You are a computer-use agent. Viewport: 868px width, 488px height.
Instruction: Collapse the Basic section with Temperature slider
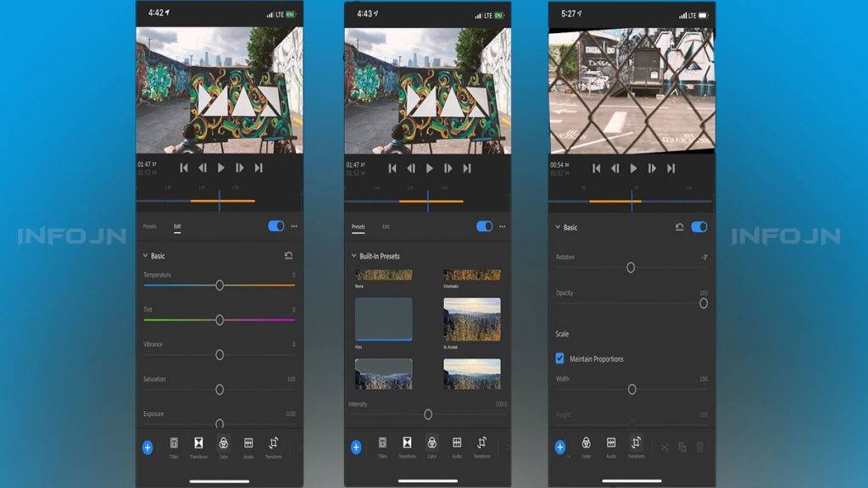tap(145, 255)
